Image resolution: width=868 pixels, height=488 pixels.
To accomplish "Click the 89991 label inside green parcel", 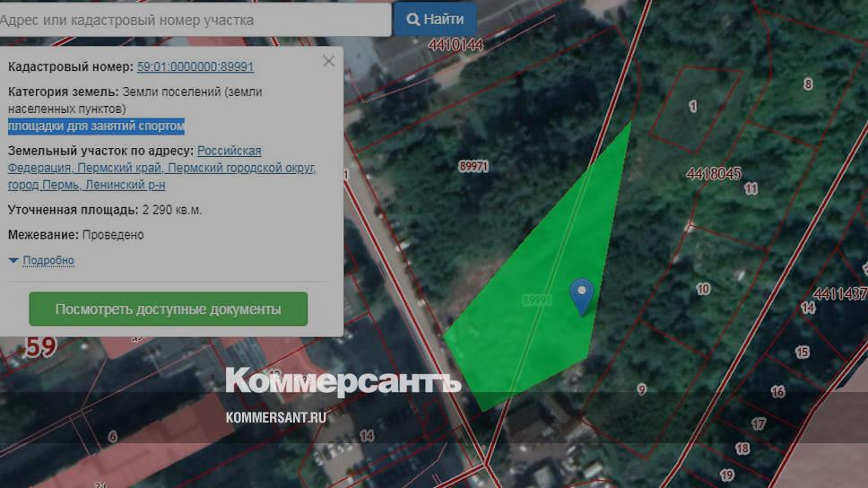I will pos(536,301).
